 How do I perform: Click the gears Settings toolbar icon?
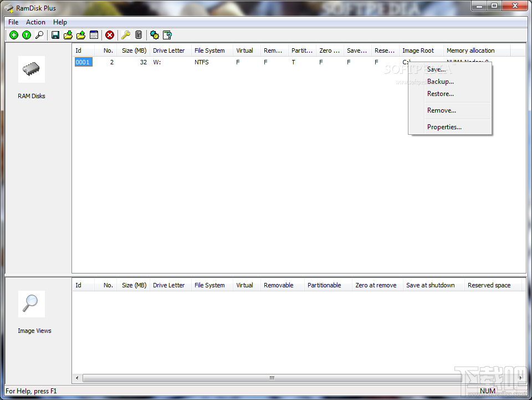pos(155,35)
